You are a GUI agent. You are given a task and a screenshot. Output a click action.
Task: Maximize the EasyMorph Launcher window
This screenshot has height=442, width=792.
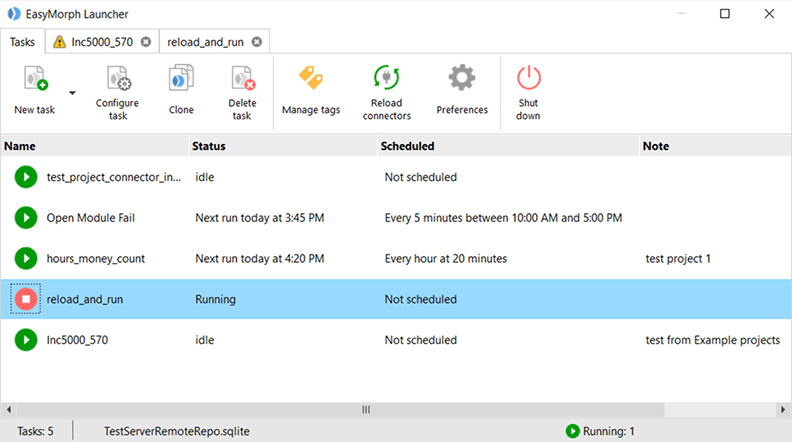click(725, 14)
